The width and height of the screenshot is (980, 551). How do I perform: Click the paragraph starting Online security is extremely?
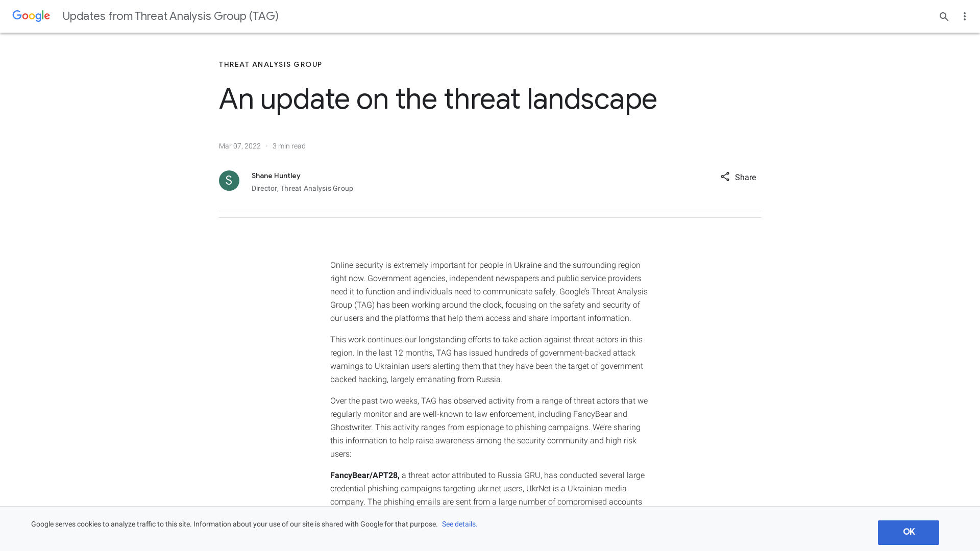[489, 292]
